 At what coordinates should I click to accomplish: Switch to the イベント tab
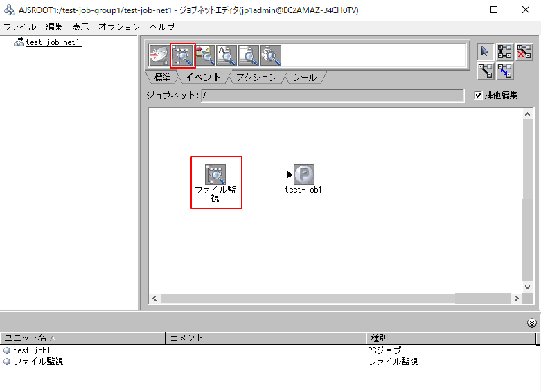pyautogui.click(x=203, y=78)
